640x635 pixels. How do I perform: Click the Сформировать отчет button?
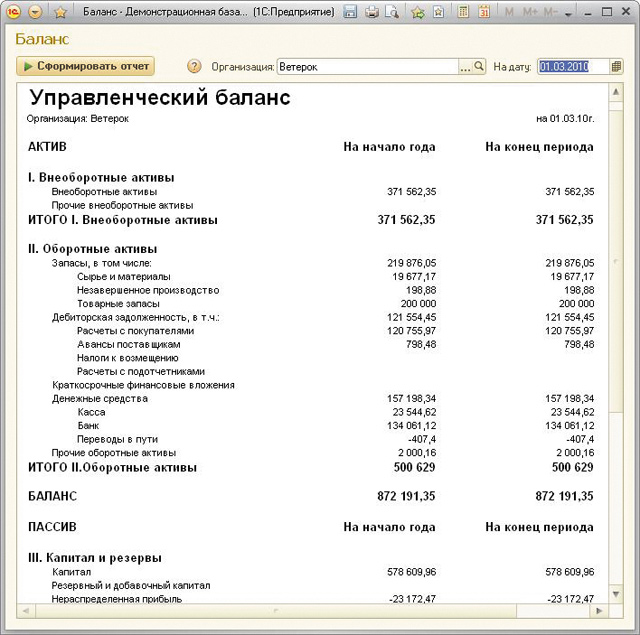click(x=85, y=66)
